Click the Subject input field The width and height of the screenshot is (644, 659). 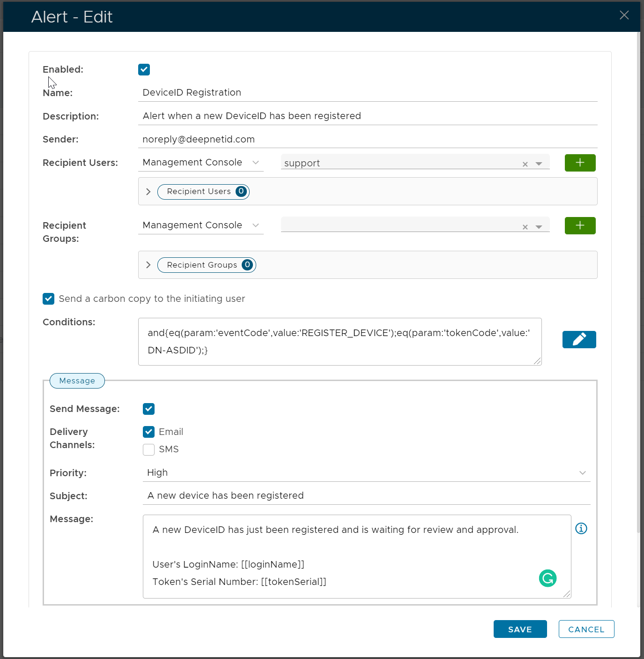(x=366, y=495)
